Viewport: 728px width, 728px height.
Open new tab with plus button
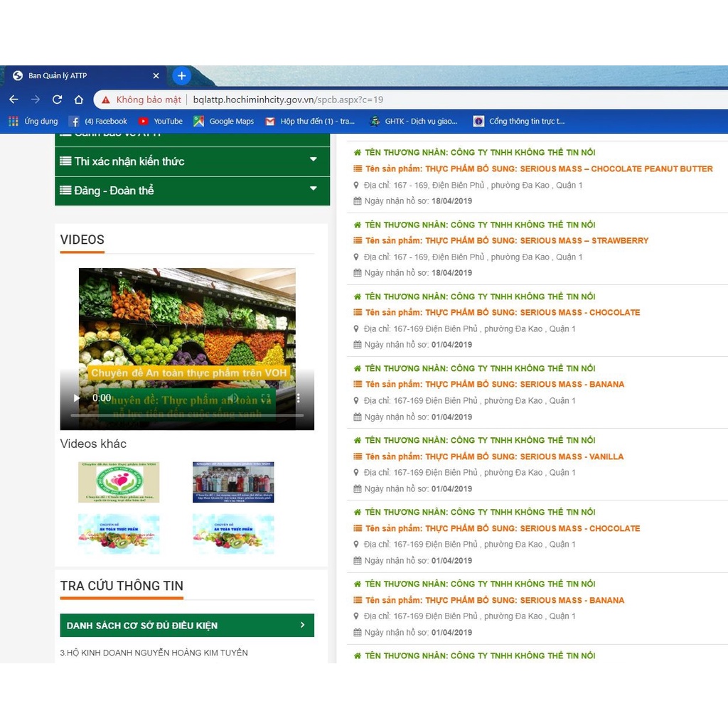(181, 75)
